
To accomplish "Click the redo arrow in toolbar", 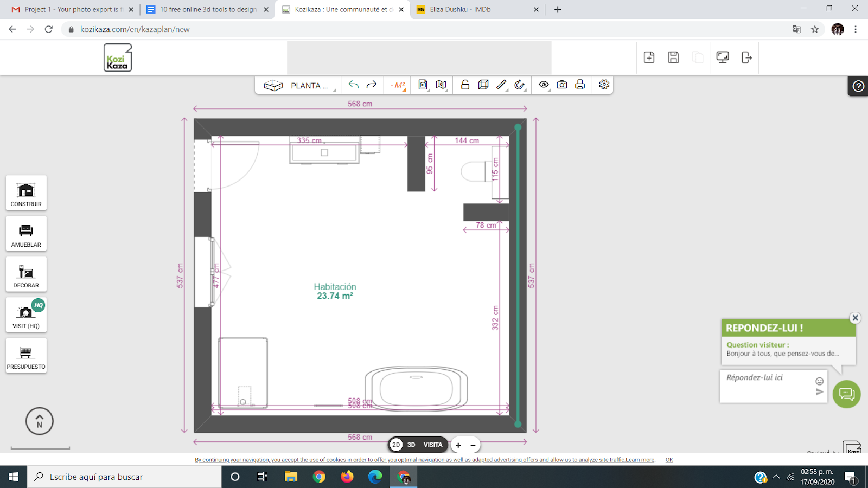I will tap(372, 85).
